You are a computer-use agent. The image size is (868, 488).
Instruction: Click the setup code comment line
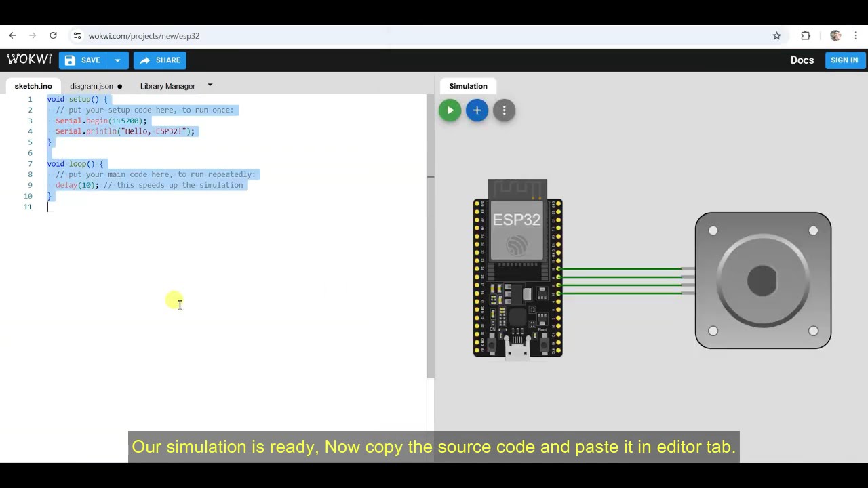tap(144, 110)
